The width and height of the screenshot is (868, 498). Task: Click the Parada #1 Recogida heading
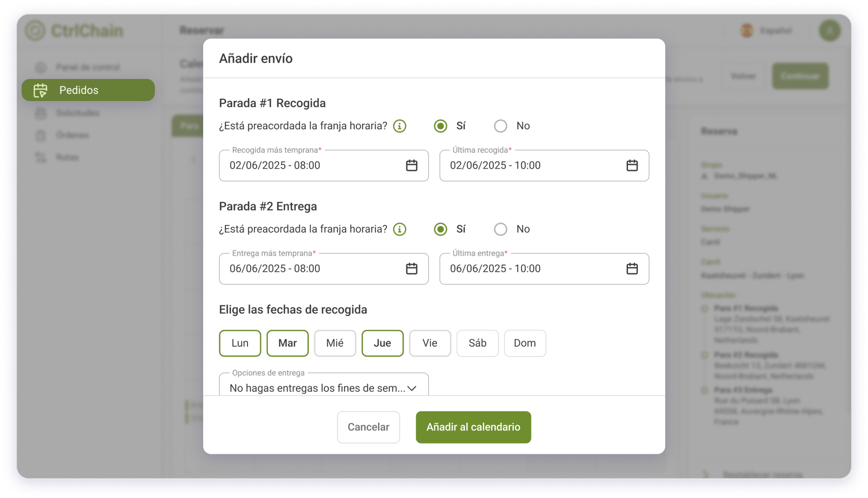pyautogui.click(x=272, y=103)
